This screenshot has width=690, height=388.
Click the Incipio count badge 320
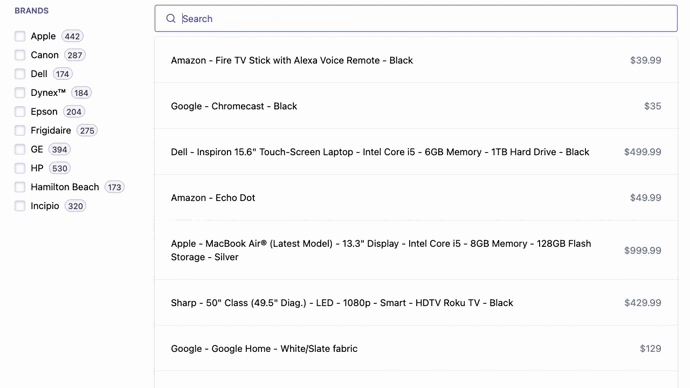click(75, 206)
